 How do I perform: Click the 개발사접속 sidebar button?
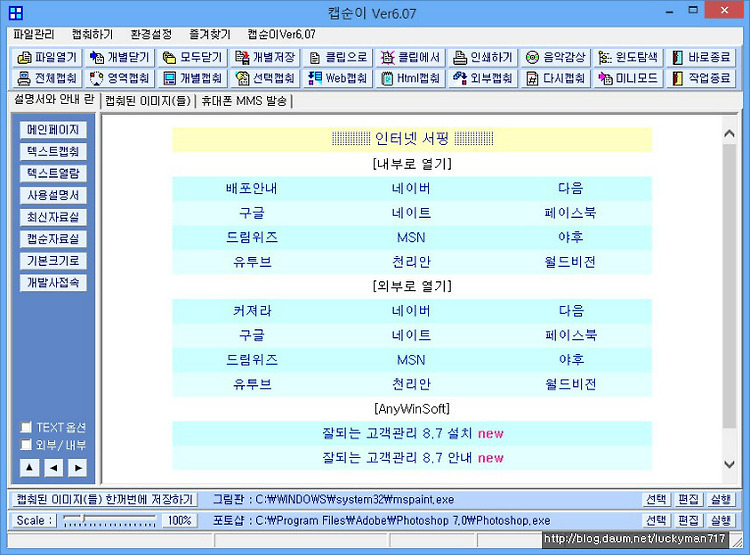pyautogui.click(x=53, y=283)
